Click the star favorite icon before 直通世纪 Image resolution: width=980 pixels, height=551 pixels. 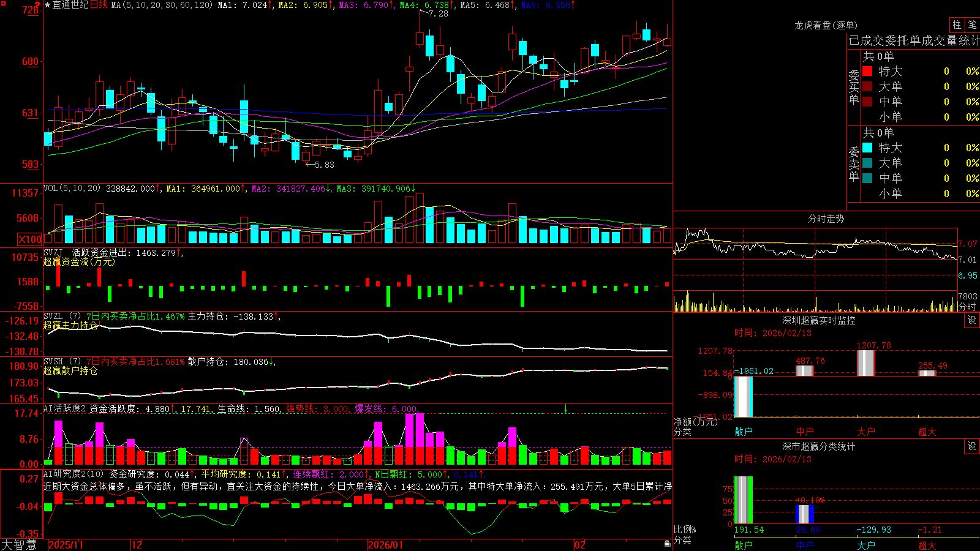click(48, 5)
